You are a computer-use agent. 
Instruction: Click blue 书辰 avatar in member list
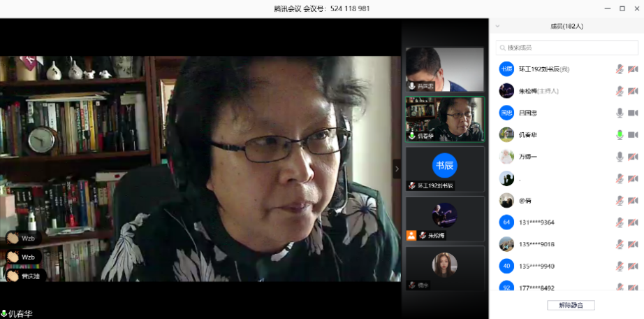coord(506,69)
